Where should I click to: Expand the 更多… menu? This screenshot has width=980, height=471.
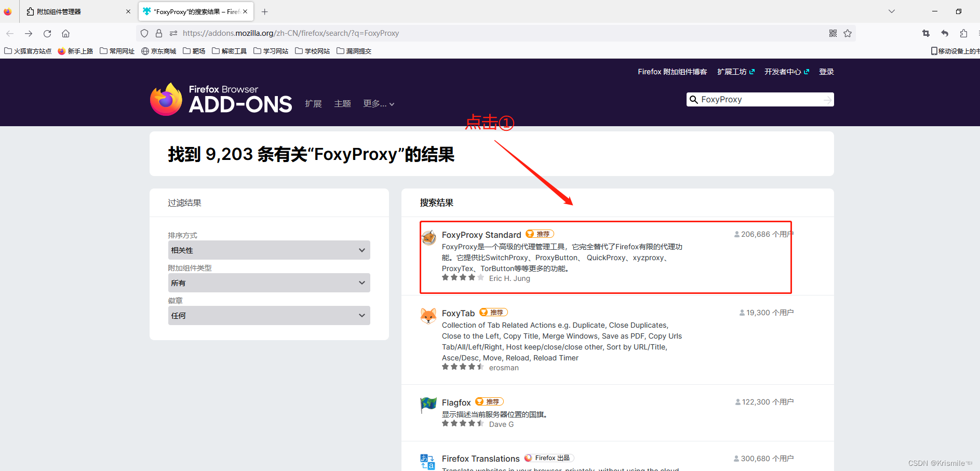pos(379,104)
